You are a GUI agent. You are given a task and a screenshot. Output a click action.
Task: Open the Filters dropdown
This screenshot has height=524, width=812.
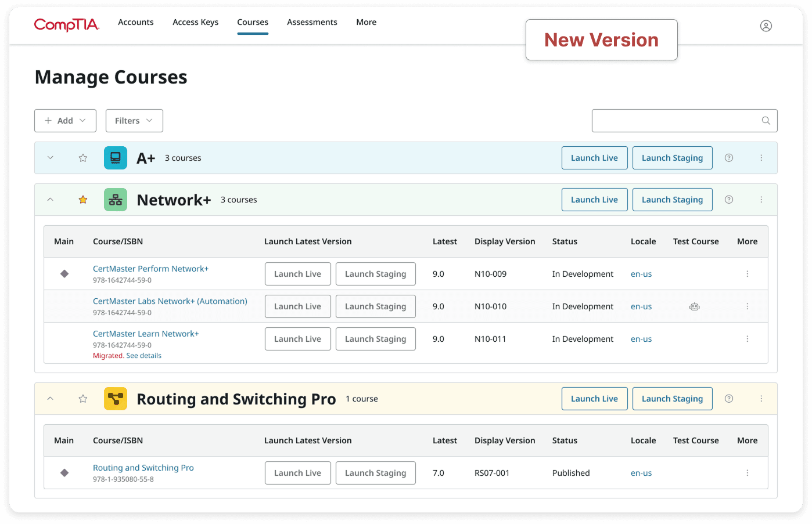(134, 121)
